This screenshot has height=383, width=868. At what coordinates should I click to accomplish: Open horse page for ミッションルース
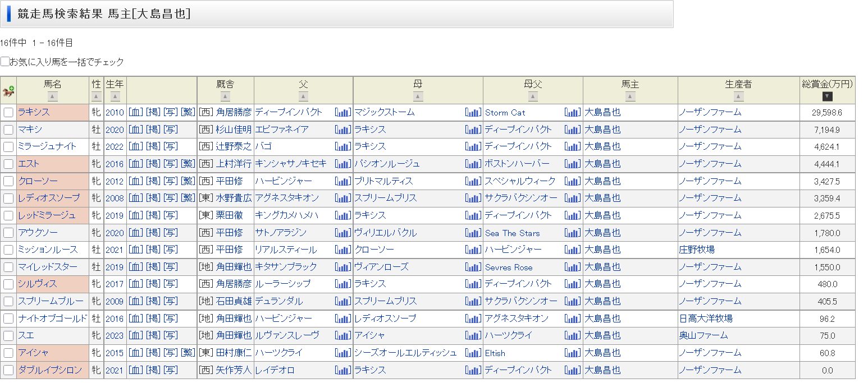pyautogui.click(x=48, y=250)
